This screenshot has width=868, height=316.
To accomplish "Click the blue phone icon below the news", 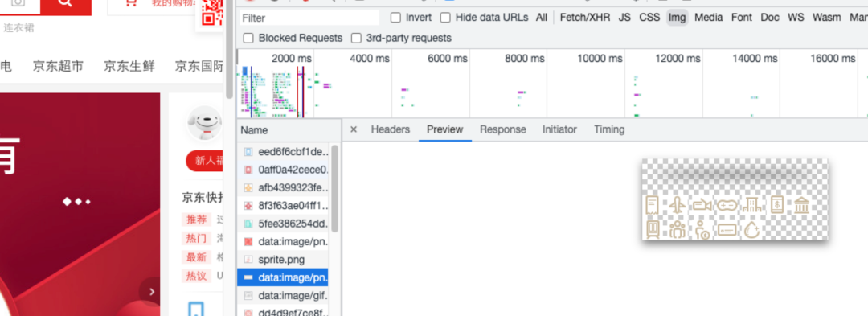I will [196, 309].
